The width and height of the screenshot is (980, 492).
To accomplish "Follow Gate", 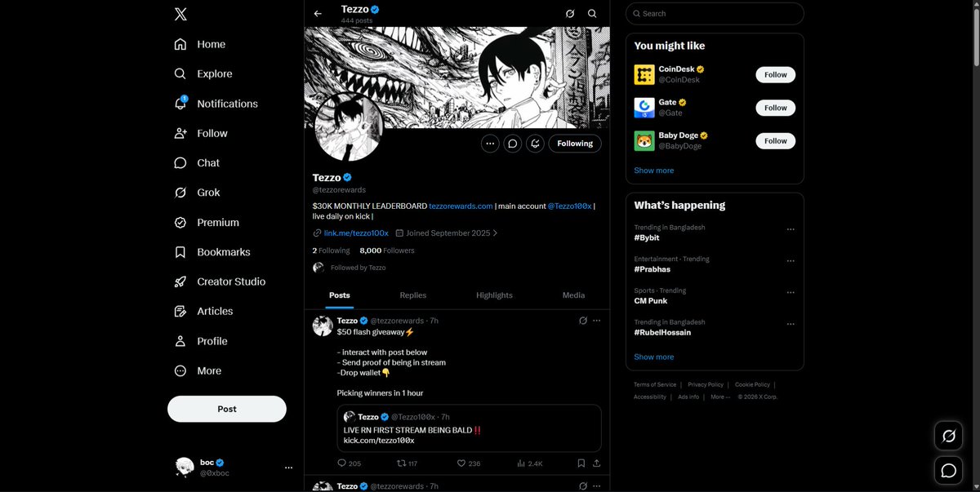I will [x=775, y=108].
